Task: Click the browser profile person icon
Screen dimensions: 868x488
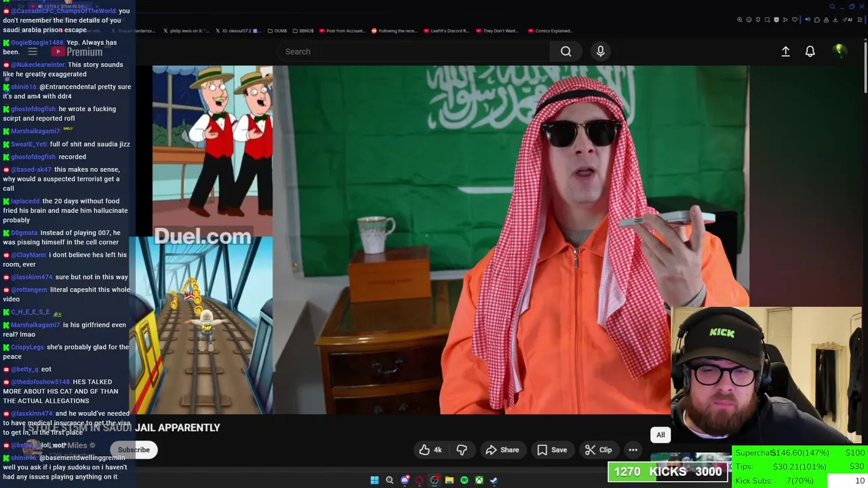Action: coord(826,20)
